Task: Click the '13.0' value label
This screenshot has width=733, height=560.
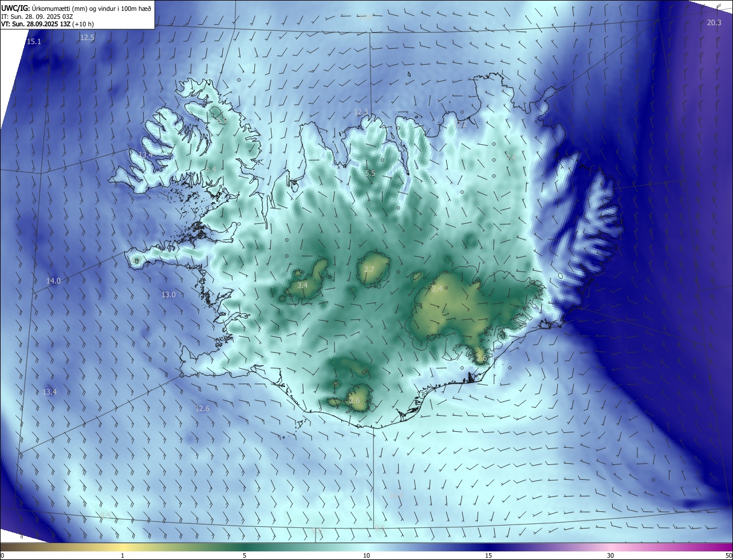Action: pos(168,295)
